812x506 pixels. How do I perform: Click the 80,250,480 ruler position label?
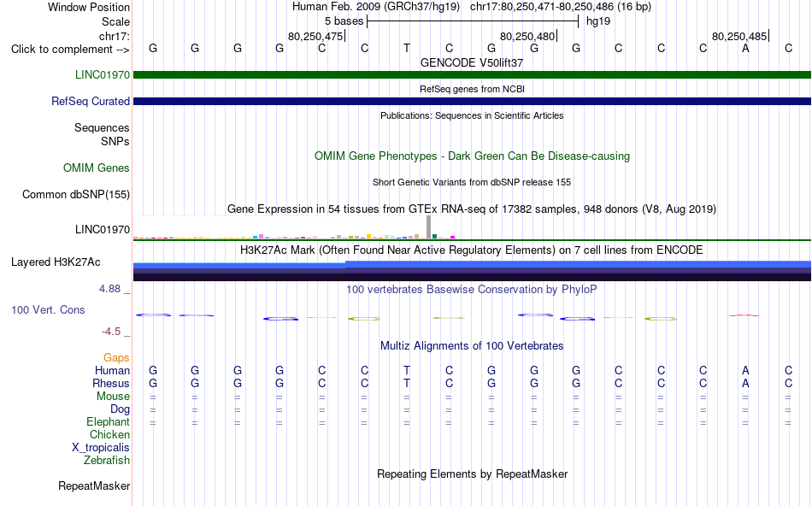tap(527, 36)
